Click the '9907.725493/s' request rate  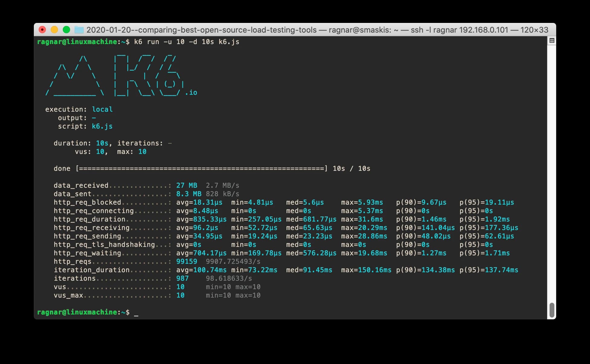pyautogui.click(x=233, y=261)
